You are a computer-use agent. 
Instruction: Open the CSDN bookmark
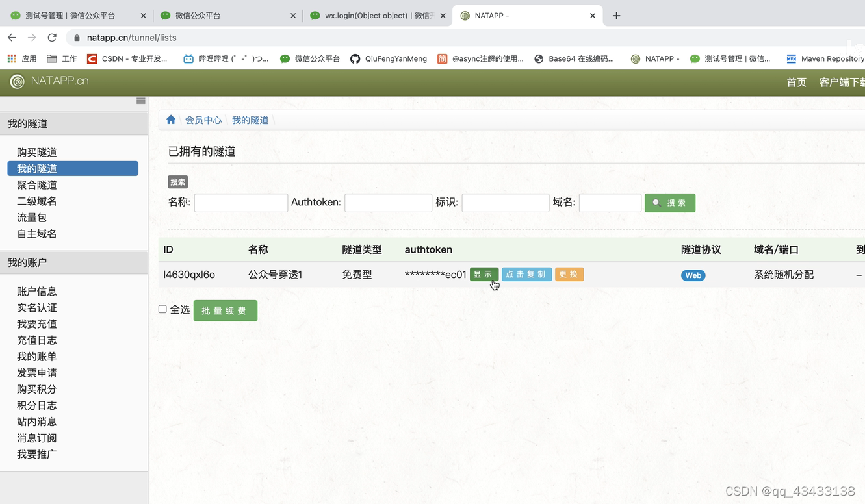[127, 58]
